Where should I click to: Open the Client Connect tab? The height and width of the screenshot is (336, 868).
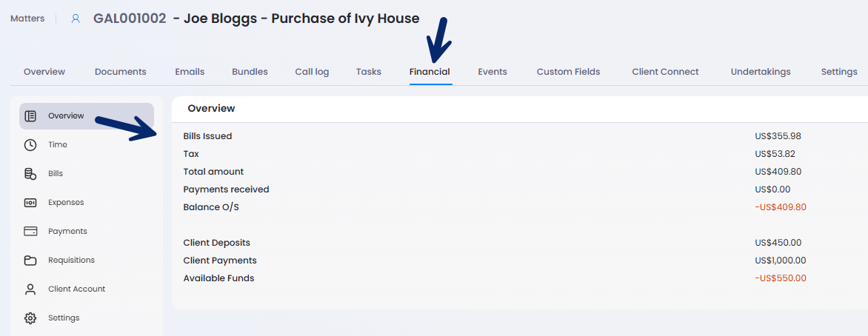pos(665,72)
